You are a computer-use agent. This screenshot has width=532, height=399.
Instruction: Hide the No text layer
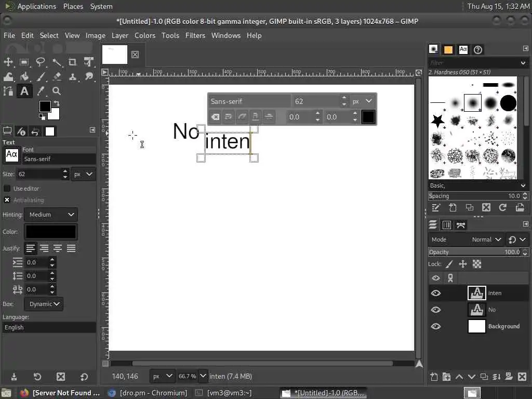tap(436, 310)
